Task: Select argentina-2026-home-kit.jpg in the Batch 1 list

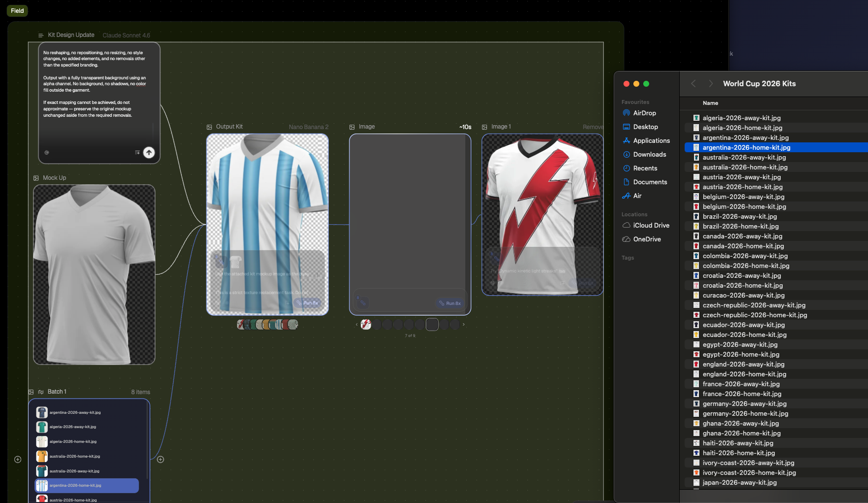Action: tap(87, 486)
